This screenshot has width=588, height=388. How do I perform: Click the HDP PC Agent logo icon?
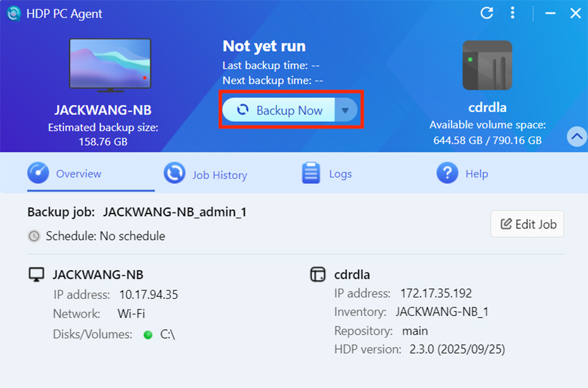pos(13,13)
